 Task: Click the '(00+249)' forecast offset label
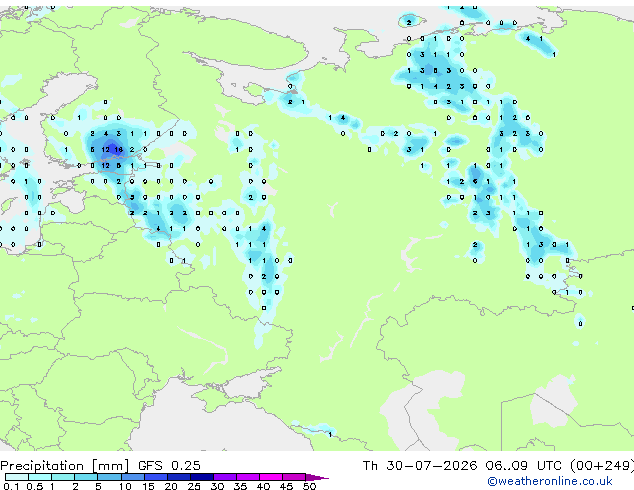(x=602, y=466)
